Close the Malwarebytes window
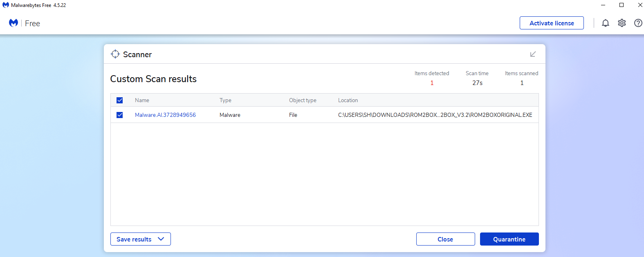Screen dimensions: 644x257 pyautogui.click(x=640, y=5)
